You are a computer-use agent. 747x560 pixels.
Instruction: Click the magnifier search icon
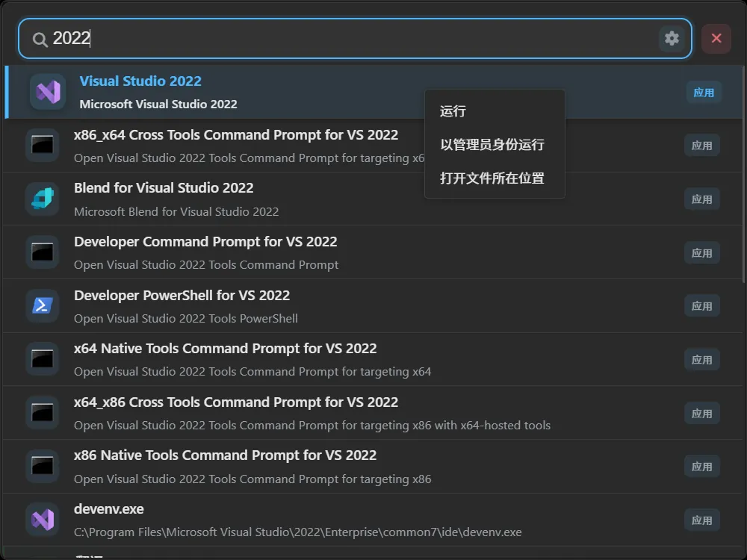(x=40, y=40)
